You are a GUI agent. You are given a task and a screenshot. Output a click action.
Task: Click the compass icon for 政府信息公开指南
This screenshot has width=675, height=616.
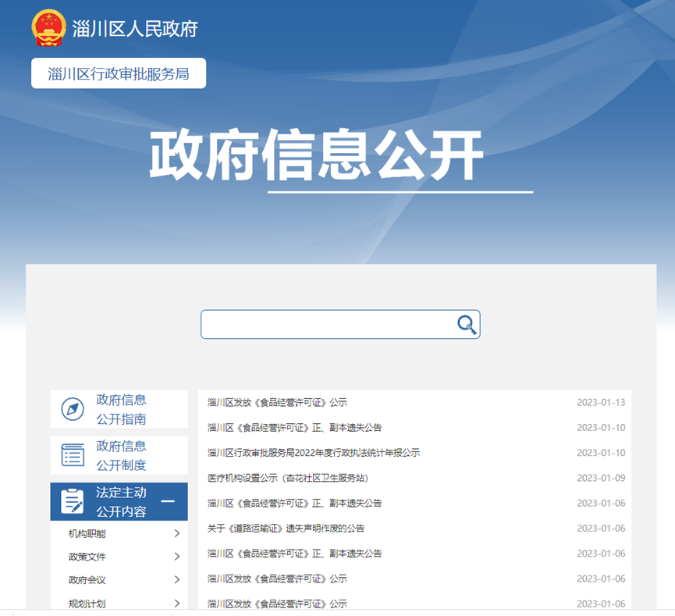point(73,409)
